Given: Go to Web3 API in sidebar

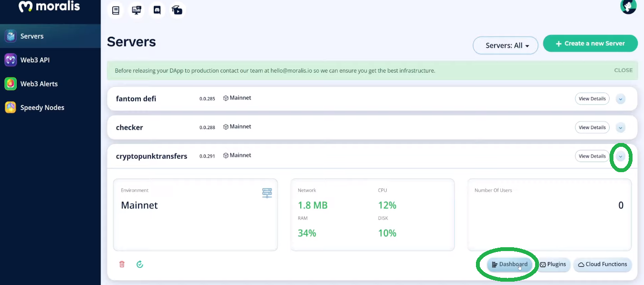Looking at the screenshot, I should pos(34,60).
